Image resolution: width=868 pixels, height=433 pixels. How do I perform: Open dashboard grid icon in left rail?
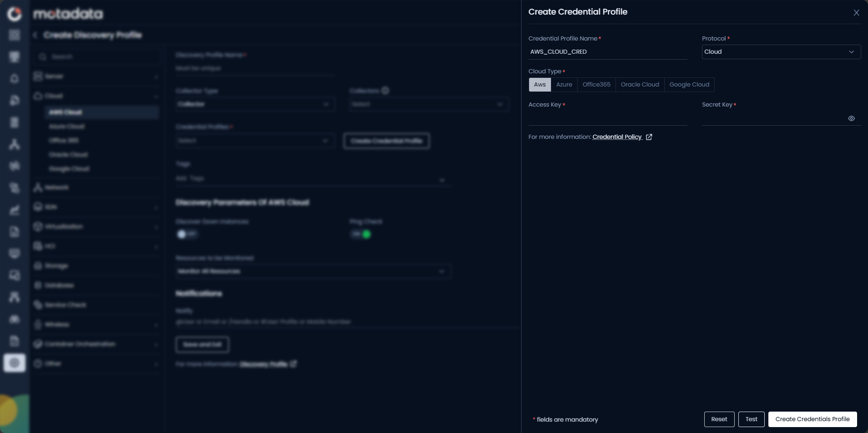[15, 35]
